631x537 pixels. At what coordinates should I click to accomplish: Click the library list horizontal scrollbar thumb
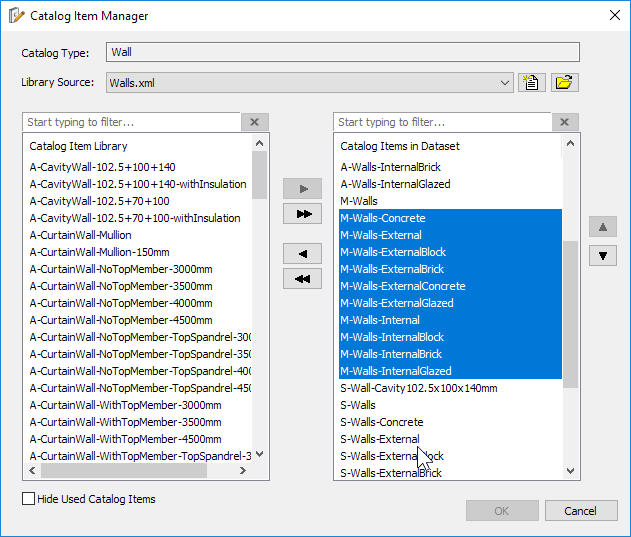pyautogui.click(x=124, y=470)
